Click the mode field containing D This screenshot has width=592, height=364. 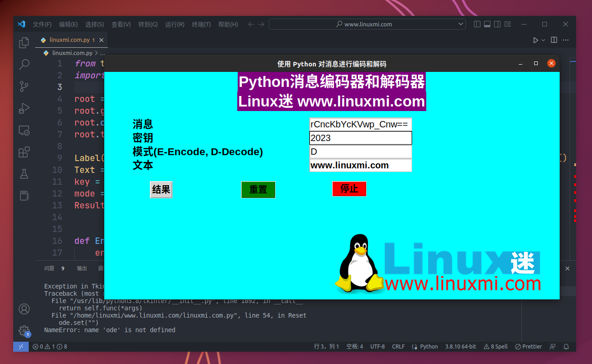pyautogui.click(x=361, y=152)
